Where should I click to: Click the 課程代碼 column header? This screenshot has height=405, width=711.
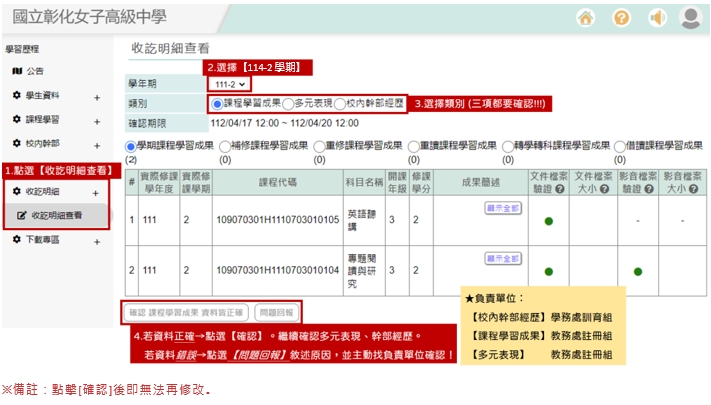click(278, 182)
